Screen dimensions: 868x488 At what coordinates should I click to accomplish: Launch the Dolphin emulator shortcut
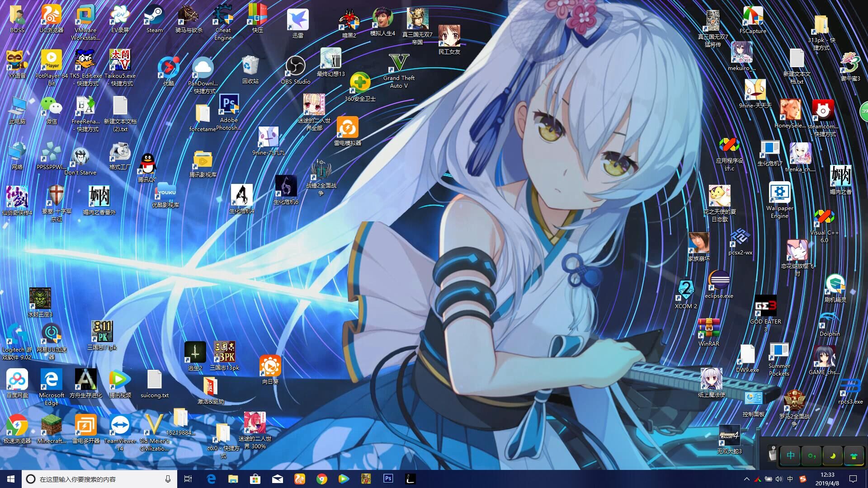coord(830,323)
